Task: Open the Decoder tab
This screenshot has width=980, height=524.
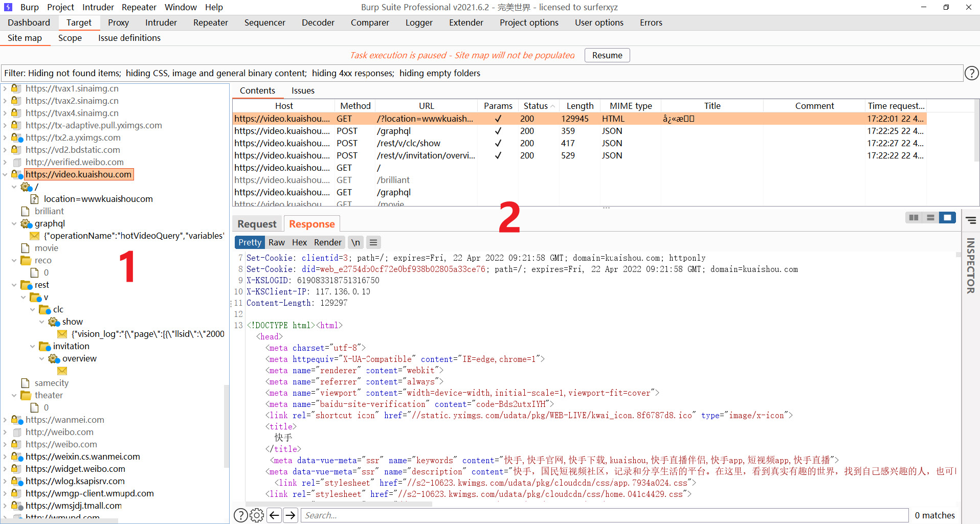Action: pos(318,22)
